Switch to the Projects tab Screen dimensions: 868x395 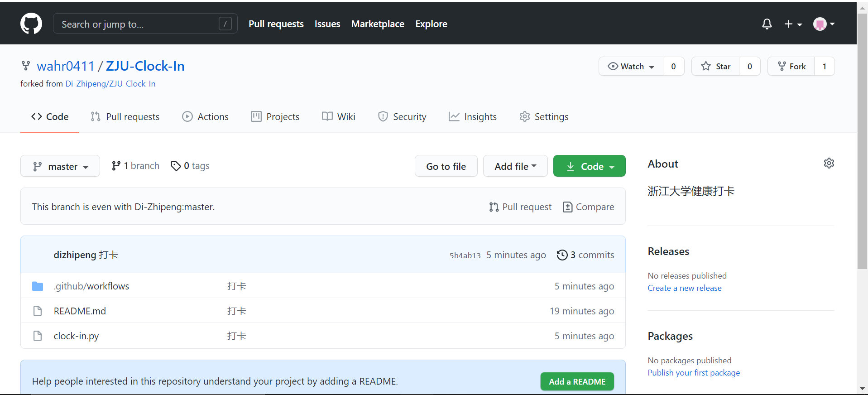(275, 117)
